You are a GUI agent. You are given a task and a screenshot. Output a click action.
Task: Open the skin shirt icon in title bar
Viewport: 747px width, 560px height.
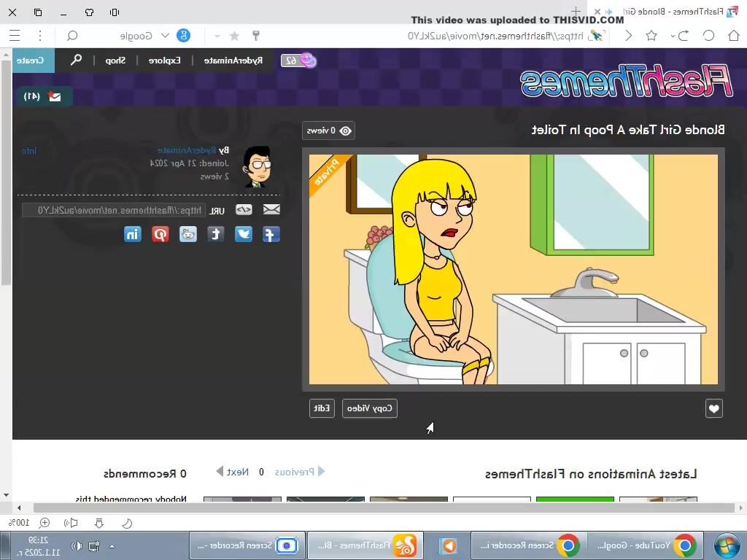click(89, 12)
